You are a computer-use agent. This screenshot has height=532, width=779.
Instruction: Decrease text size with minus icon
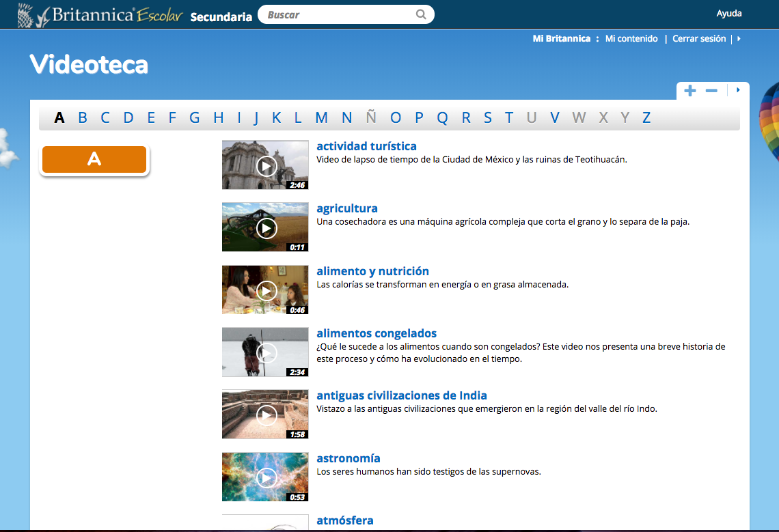click(711, 90)
